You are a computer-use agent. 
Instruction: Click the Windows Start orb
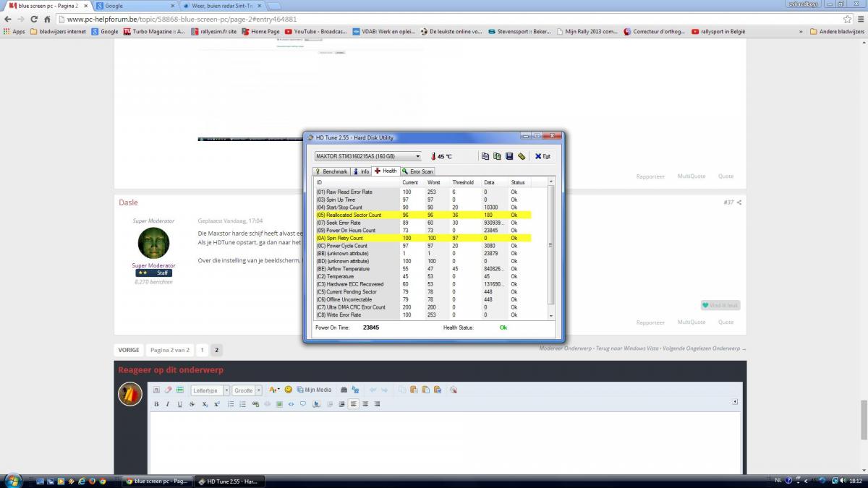(x=13, y=480)
